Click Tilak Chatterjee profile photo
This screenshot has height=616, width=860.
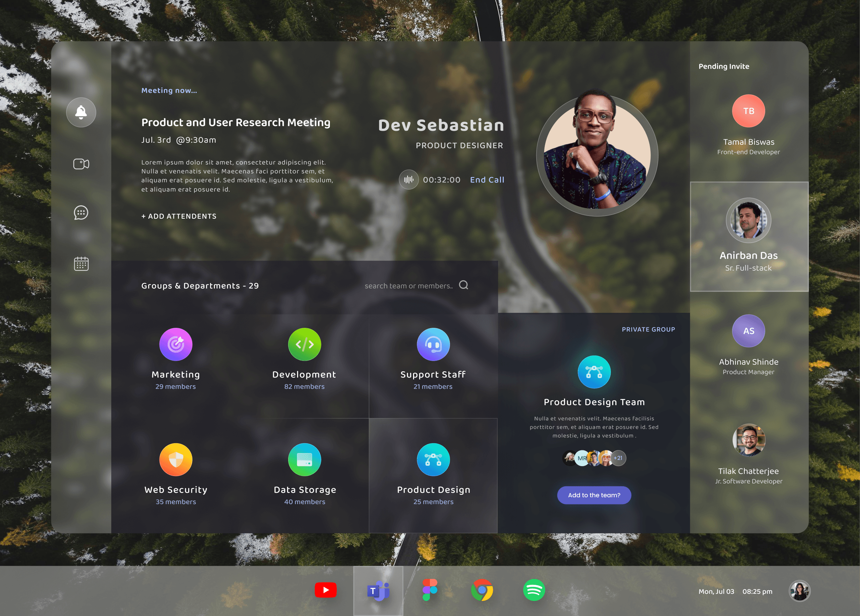[748, 440]
